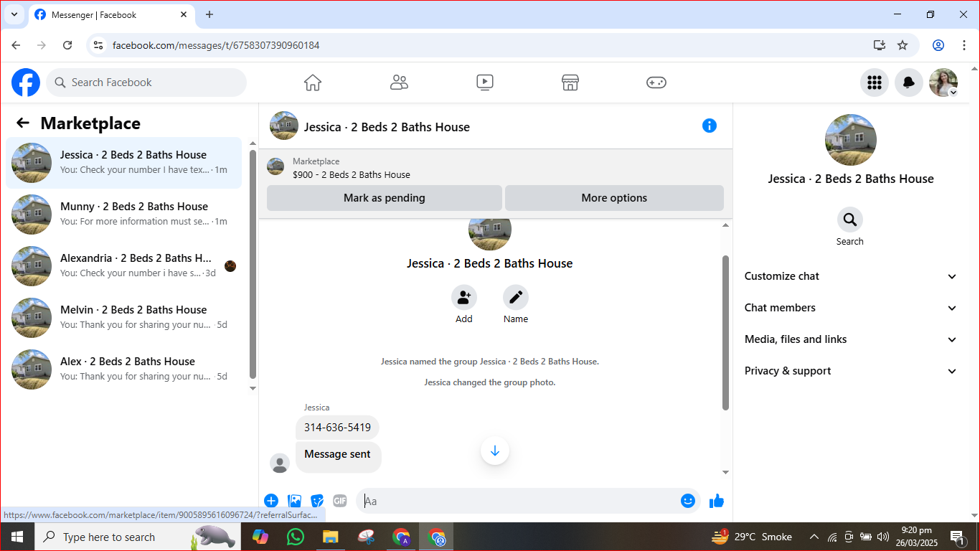
Task: Open the Gaming controller icon
Action: pyautogui.click(x=656, y=83)
